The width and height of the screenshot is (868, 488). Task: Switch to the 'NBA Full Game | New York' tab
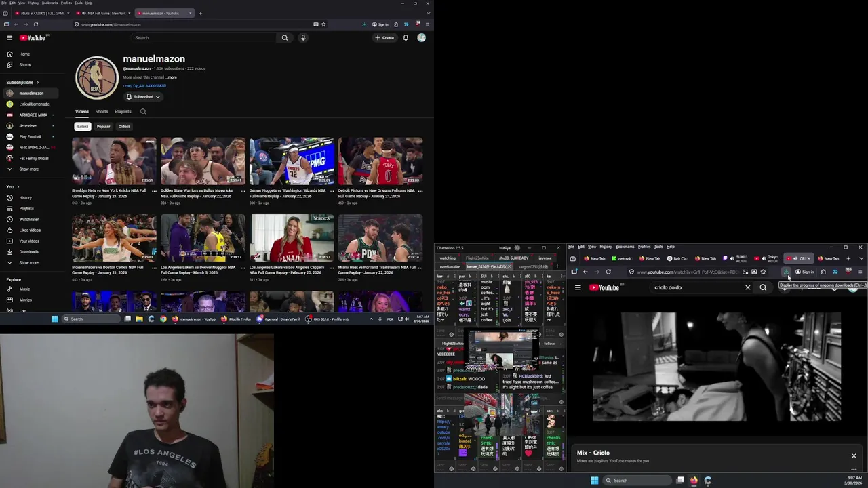point(103,13)
